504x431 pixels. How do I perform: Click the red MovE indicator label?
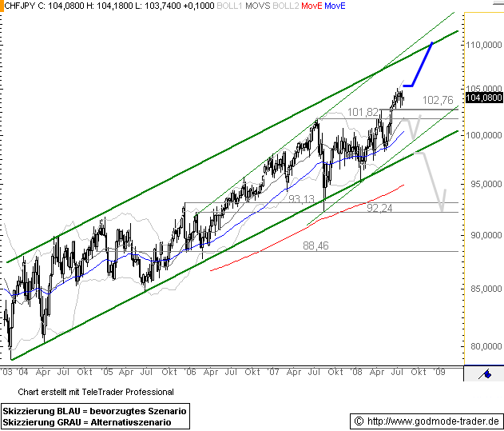coord(312,6)
